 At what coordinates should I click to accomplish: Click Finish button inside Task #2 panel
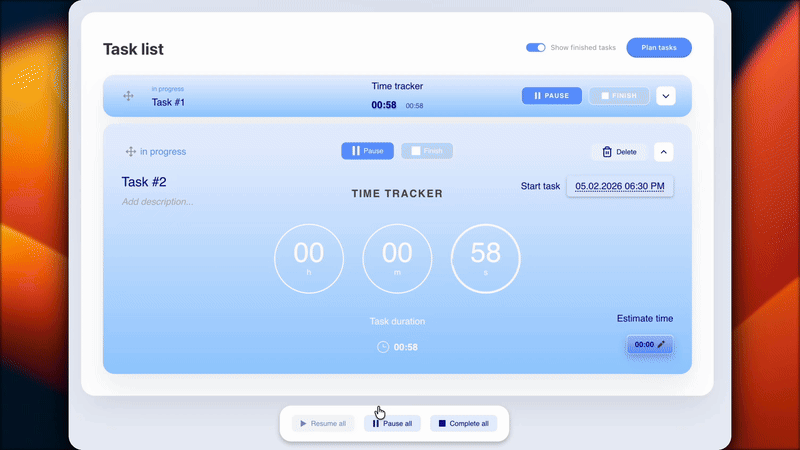coord(427,151)
